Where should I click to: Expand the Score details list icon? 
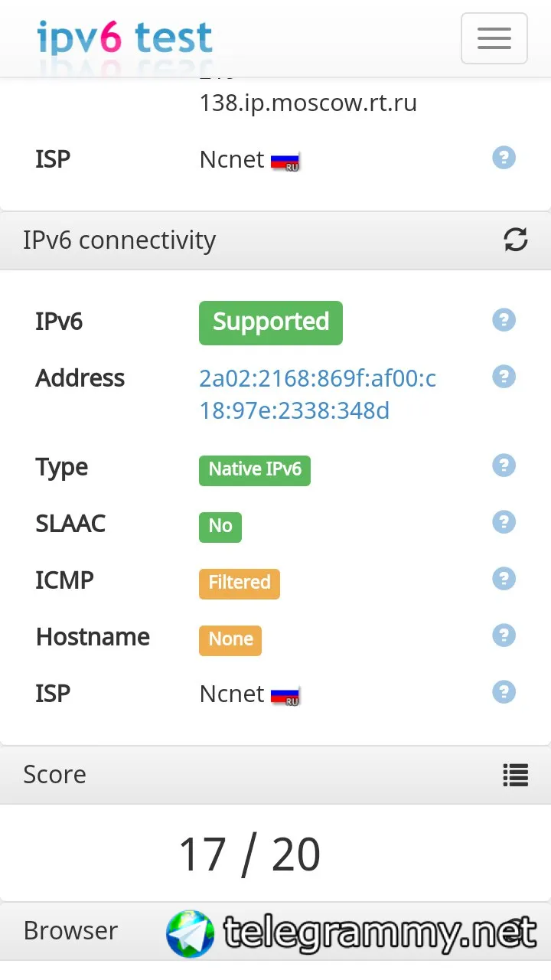coord(516,775)
